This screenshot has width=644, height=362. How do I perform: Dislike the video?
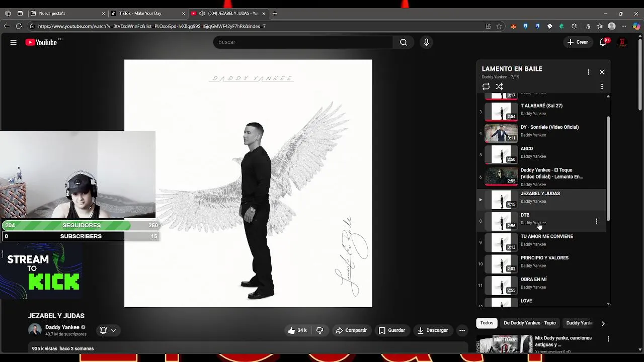click(319, 330)
